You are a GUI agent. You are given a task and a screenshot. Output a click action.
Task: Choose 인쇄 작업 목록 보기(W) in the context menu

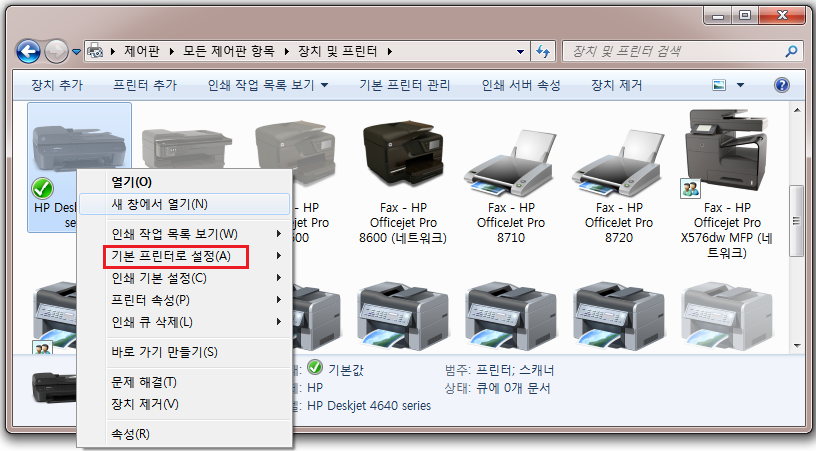point(184,234)
